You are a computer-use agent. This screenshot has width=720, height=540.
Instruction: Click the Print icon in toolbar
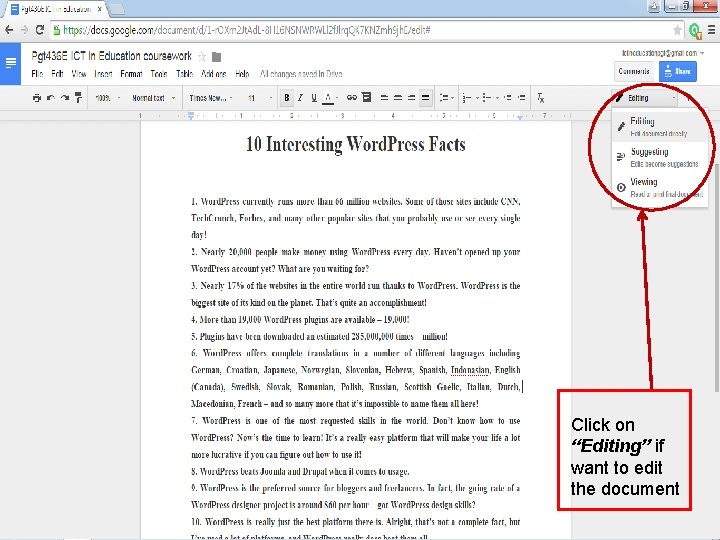click(x=37, y=98)
